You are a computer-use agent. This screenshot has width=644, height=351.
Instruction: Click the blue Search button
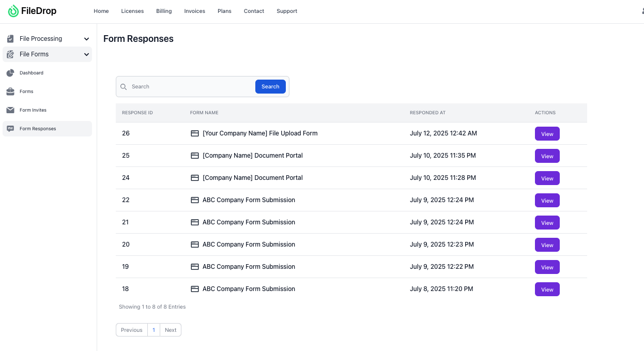click(x=270, y=87)
